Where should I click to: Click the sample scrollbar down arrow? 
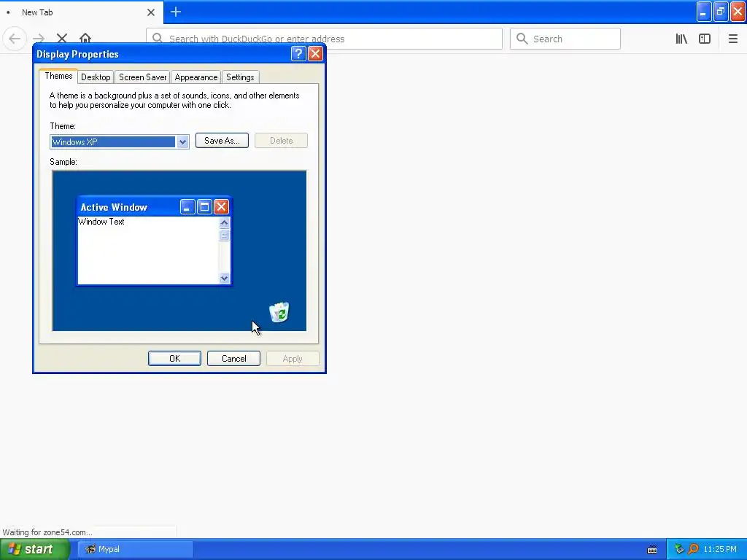(x=224, y=278)
